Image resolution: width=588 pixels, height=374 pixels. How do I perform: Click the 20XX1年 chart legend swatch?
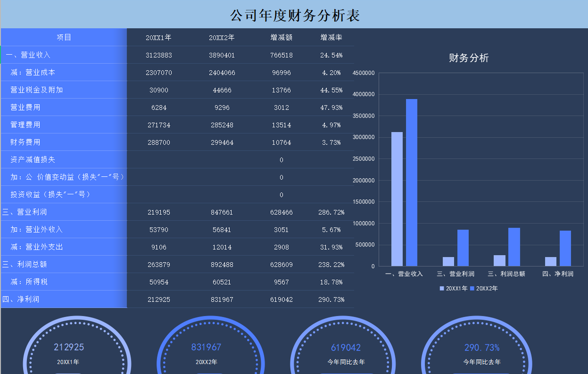tap(441, 289)
